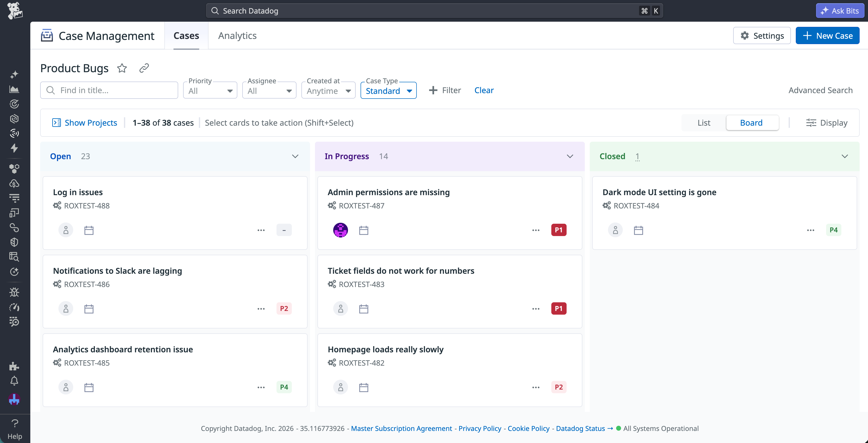Click P2 badge on Homepage loads slowly
Viewport: 868px width, 443px height.
click(559, 387)
